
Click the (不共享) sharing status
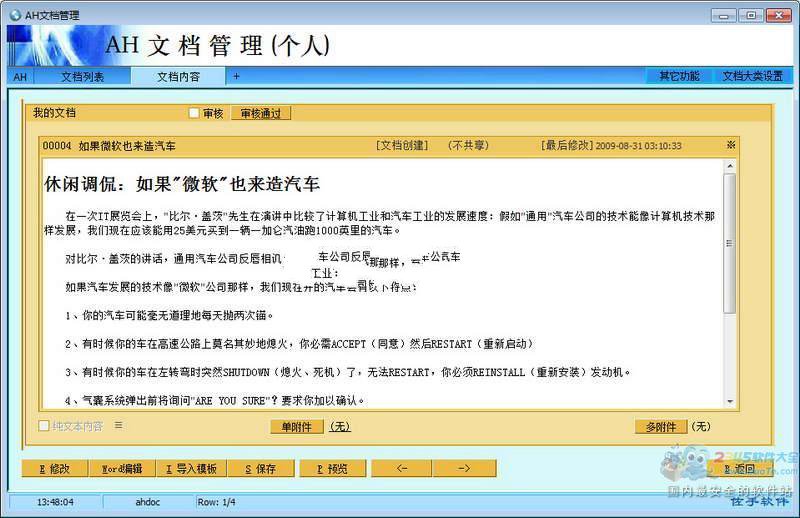(x=468, y=145)
